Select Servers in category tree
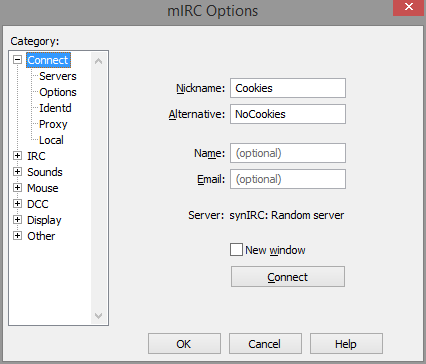The width and height of the screenshot is (426, 364). coord(58,76)
